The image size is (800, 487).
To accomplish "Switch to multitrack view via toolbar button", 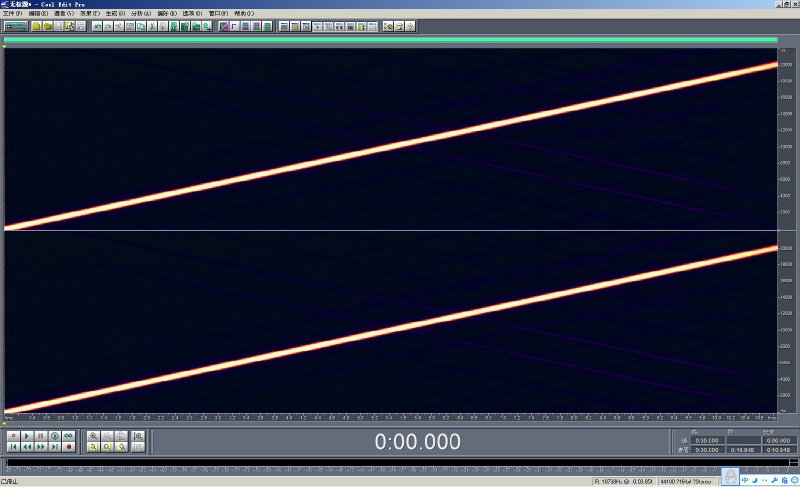I will pos(15,26).
